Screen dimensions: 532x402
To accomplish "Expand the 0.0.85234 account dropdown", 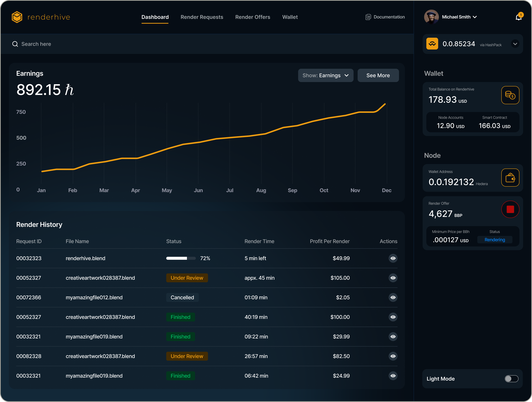I will [x=515, y=44].
